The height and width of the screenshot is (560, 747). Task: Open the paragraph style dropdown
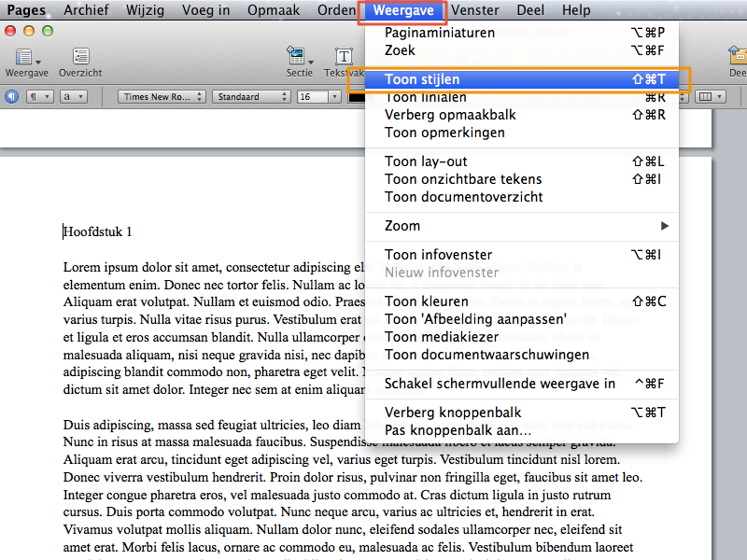[39, 97]
